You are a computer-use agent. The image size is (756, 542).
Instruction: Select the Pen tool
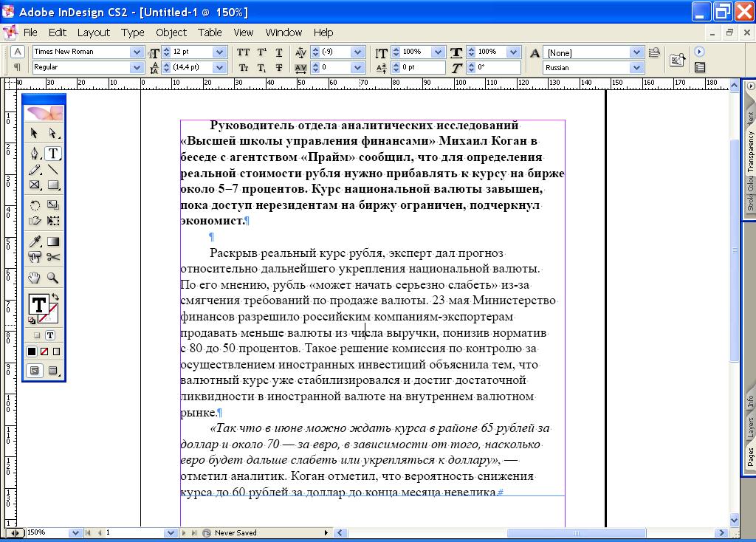click(34, 154)
